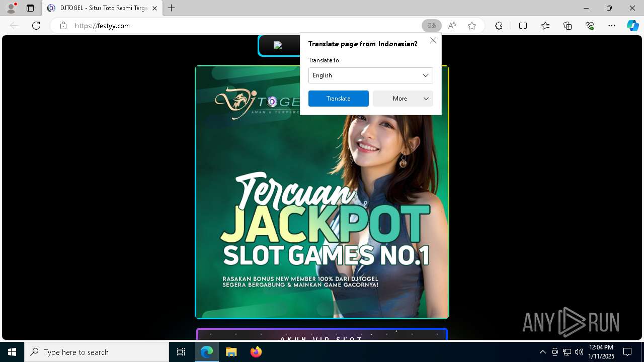This screenshot has width=644, height=362.
Task: Close the translate popup
Action: [x=433, y=40]
